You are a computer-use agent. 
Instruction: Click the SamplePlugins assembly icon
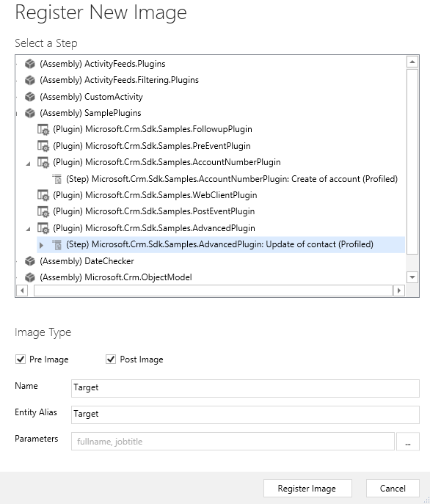(30, 113)
